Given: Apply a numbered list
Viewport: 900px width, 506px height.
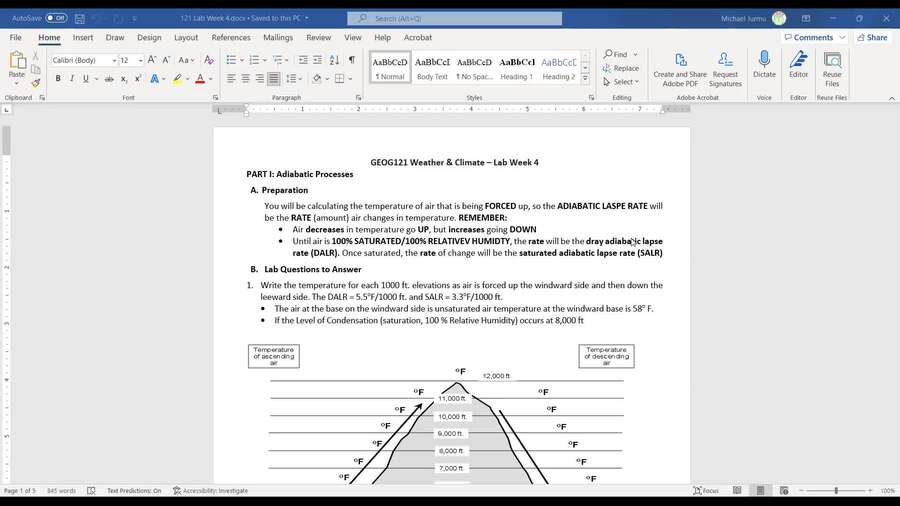Looking at the screenshot, I should [254, 60].
